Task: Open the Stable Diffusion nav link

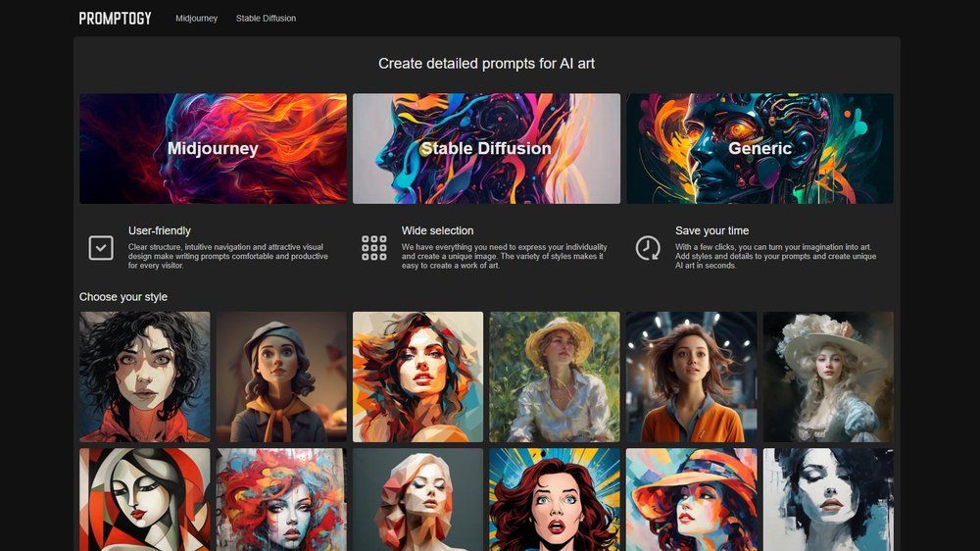Action: (x=266, y=18)
